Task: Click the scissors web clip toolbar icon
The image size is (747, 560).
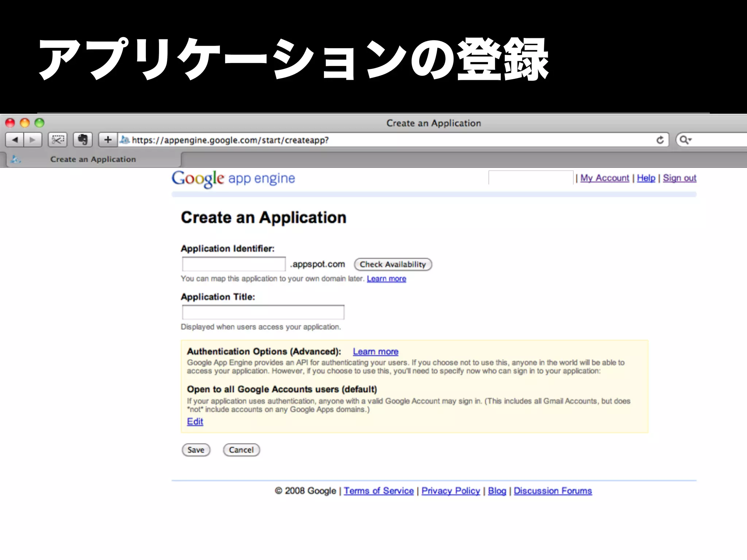Action: (58, 140)
